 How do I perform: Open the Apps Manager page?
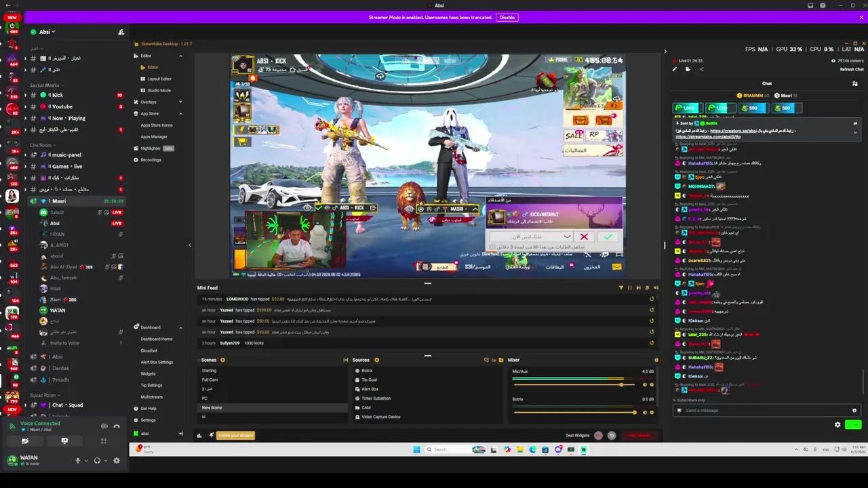pos(154,136)
